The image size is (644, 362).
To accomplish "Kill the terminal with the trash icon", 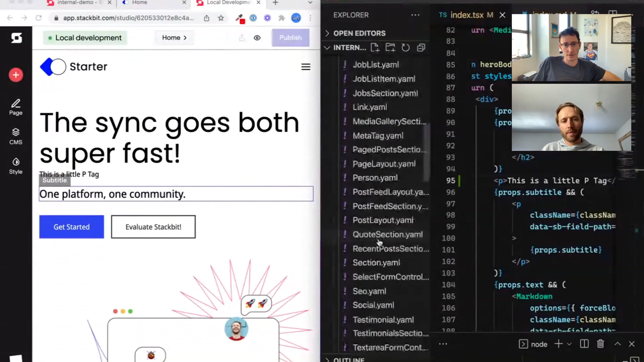I will point(601,344).
